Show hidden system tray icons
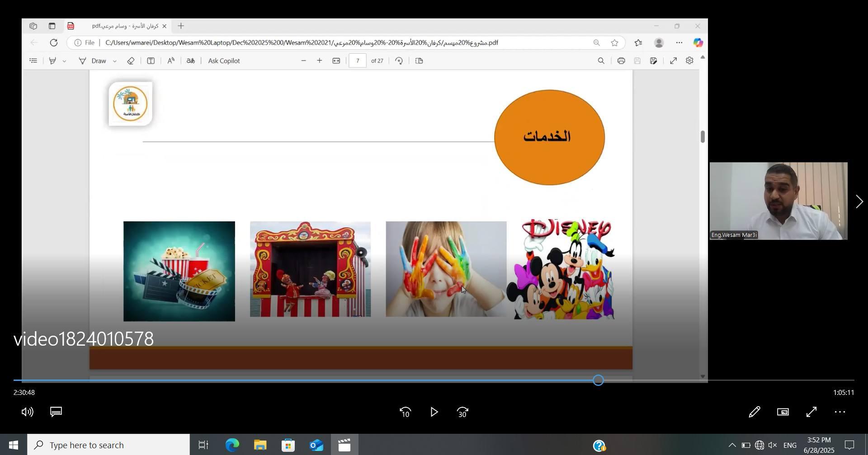The image size is (868, 455). (x=732, y=446)
